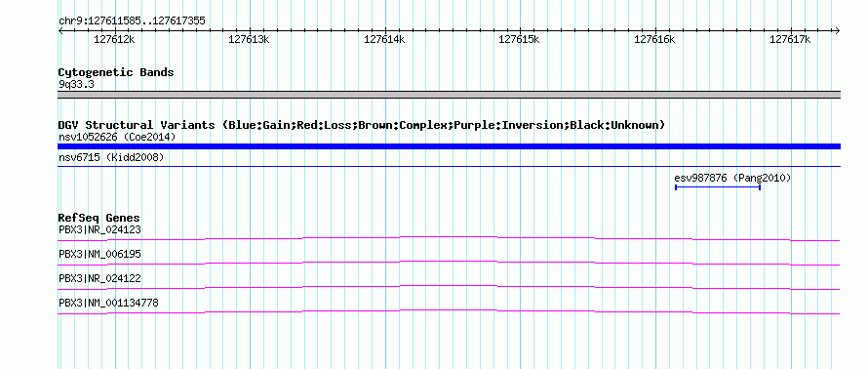Open variant esv987876 (Pang2010) label
Viewport: 868px width, 369px height.
[732, 178]
